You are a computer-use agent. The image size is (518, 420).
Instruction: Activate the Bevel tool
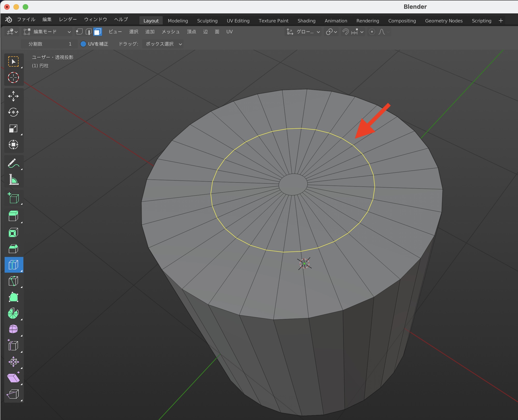(13, 249)
